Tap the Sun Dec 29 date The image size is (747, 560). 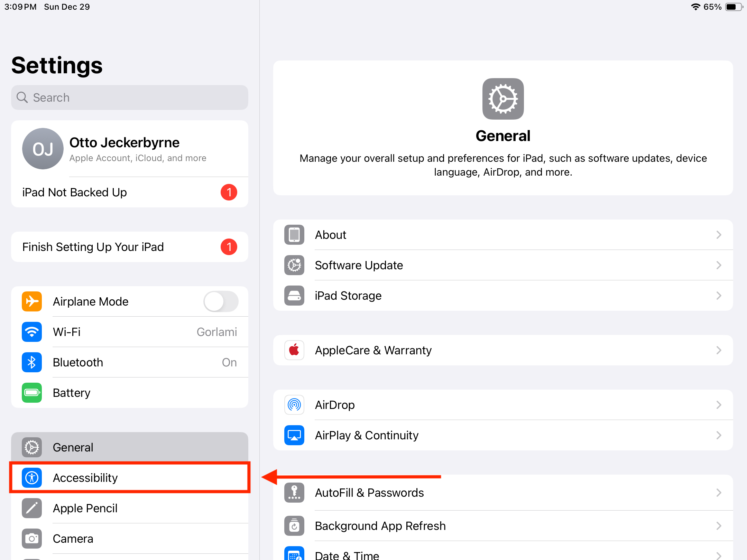point(67,7)
